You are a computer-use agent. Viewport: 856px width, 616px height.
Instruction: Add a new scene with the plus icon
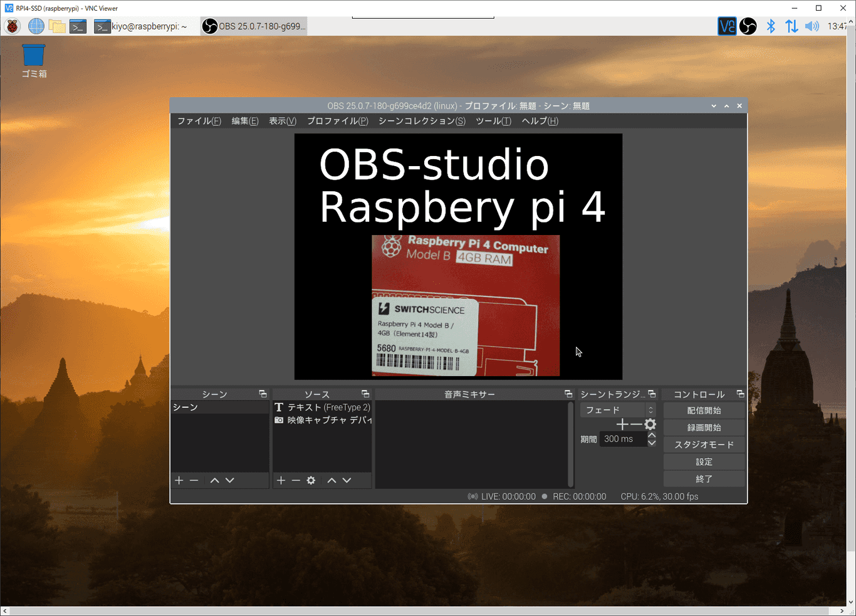[179, 480]
